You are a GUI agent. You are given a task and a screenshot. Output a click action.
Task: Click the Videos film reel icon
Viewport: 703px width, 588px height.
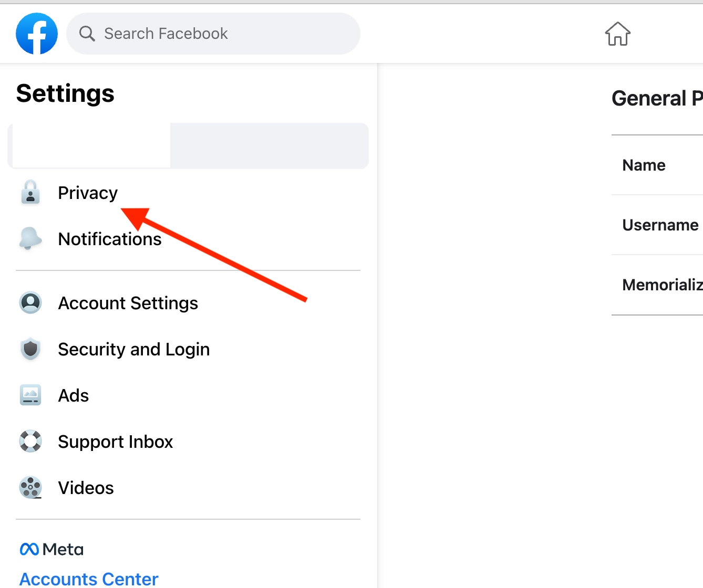(x=30, y=488)
